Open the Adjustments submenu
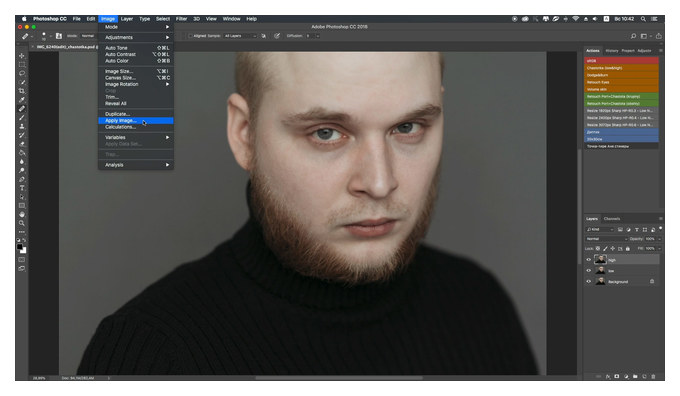 [136, 37]
